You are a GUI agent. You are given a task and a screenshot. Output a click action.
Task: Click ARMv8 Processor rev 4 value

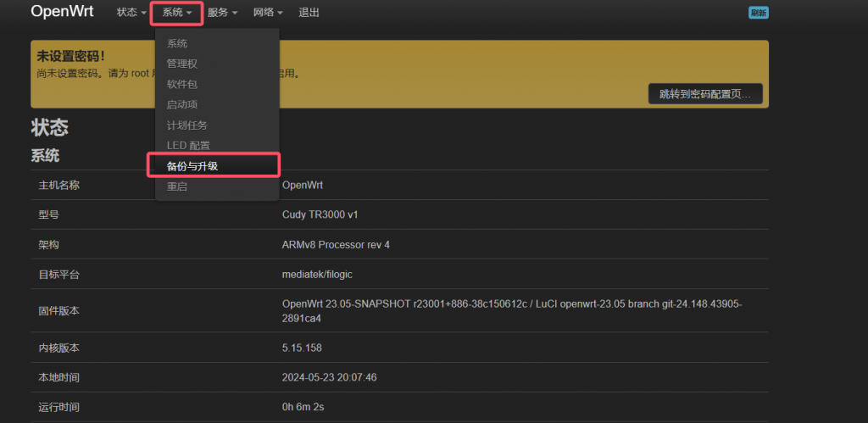(336, 245)
